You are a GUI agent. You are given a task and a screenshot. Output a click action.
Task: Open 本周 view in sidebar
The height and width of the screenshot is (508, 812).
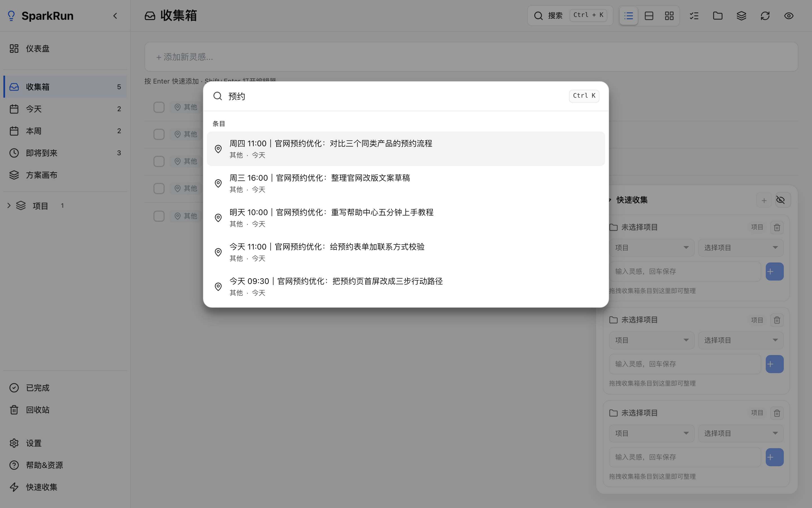(x=65, y=131)
